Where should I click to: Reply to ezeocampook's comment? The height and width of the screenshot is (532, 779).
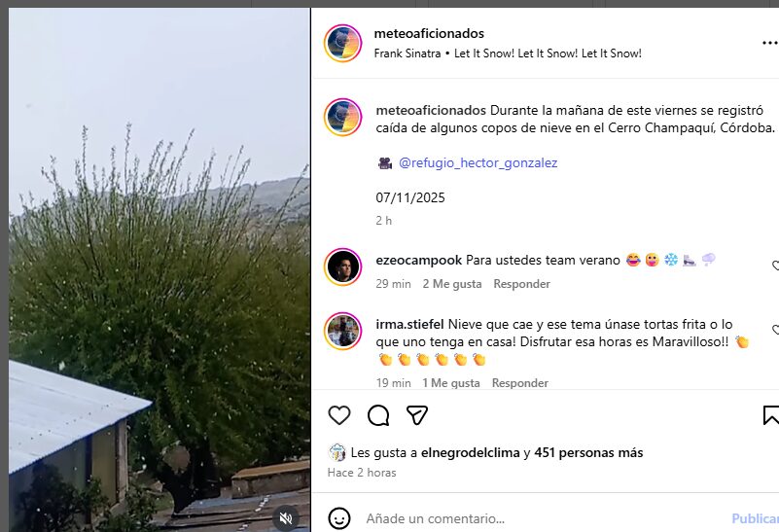[x=521, y=284]
